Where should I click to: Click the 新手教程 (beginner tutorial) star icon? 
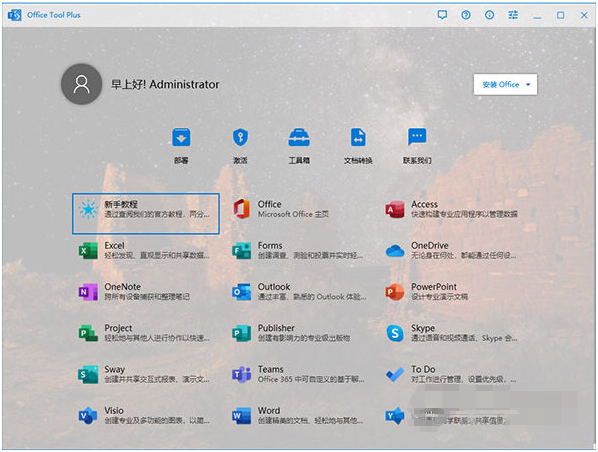[x=88, y=209]
